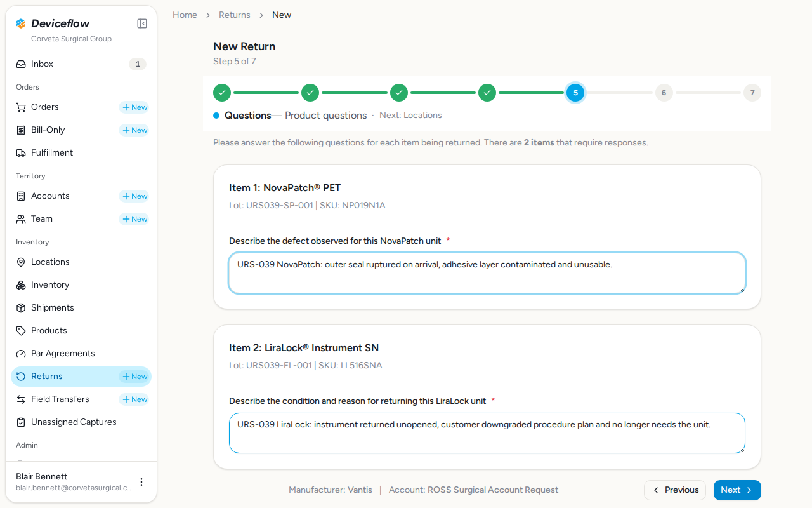Click completed step 2 checkmark
812x508 pixels.
click(310, 93)
